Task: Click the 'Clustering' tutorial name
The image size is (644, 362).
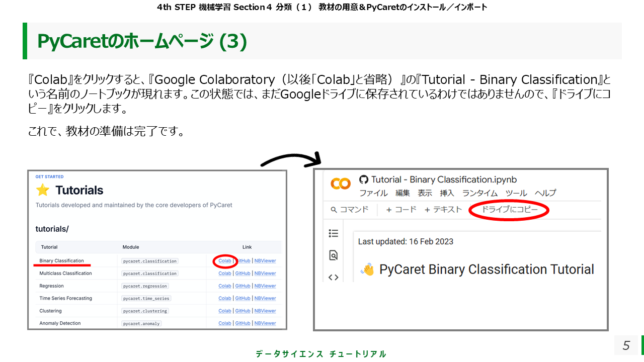Action: [51, 311]
